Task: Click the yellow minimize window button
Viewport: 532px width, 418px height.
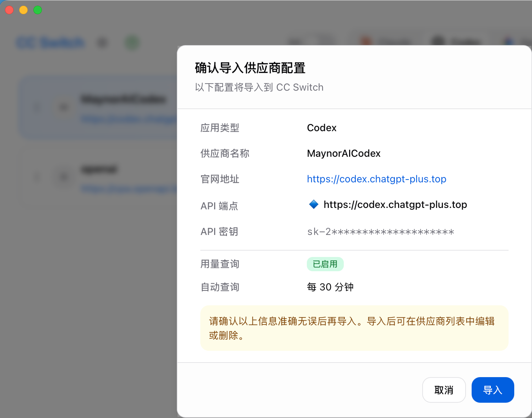Action: click(x=23, y=10)
